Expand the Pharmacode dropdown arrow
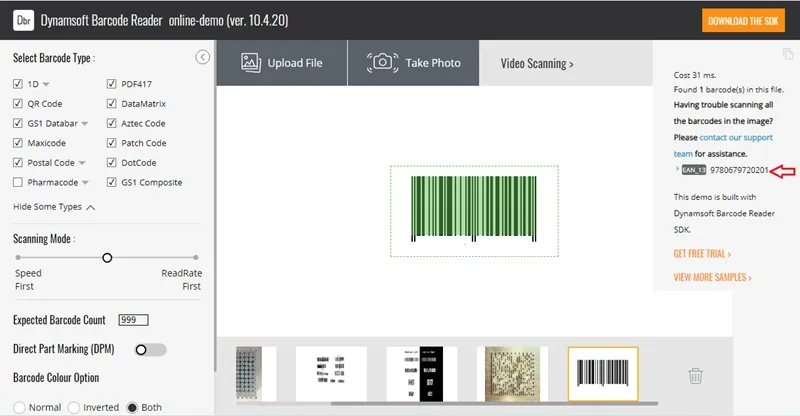 click(x=85, y=183)
